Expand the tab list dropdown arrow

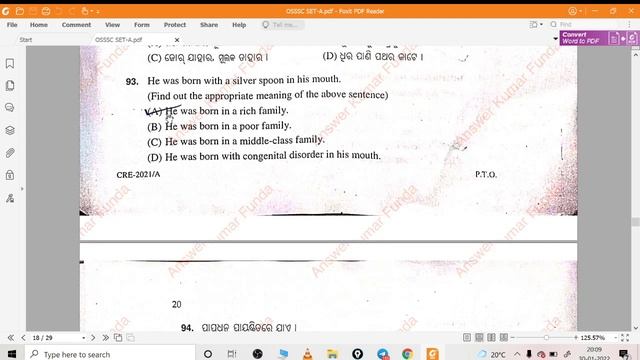click(x=555, y=39)
